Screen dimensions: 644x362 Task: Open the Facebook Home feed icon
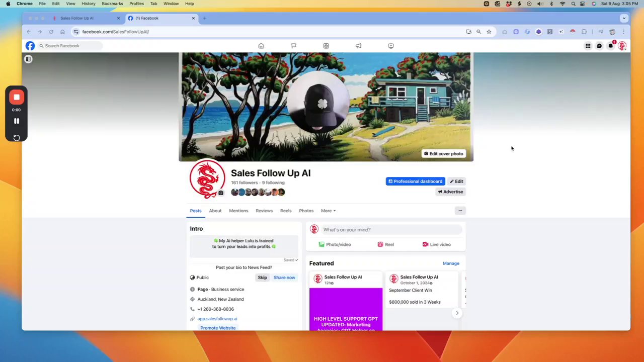point(261,46)
